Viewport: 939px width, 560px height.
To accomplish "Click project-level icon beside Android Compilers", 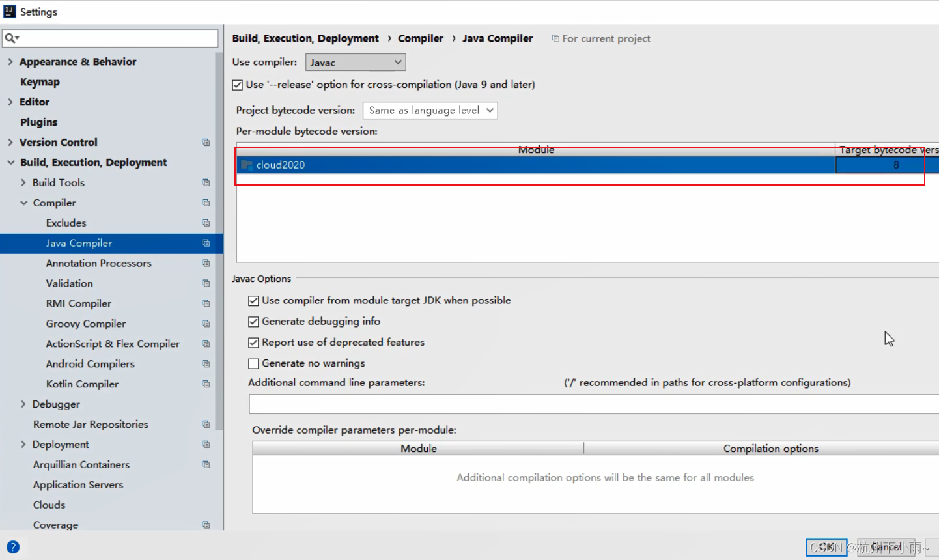I will tap(206, 364).
